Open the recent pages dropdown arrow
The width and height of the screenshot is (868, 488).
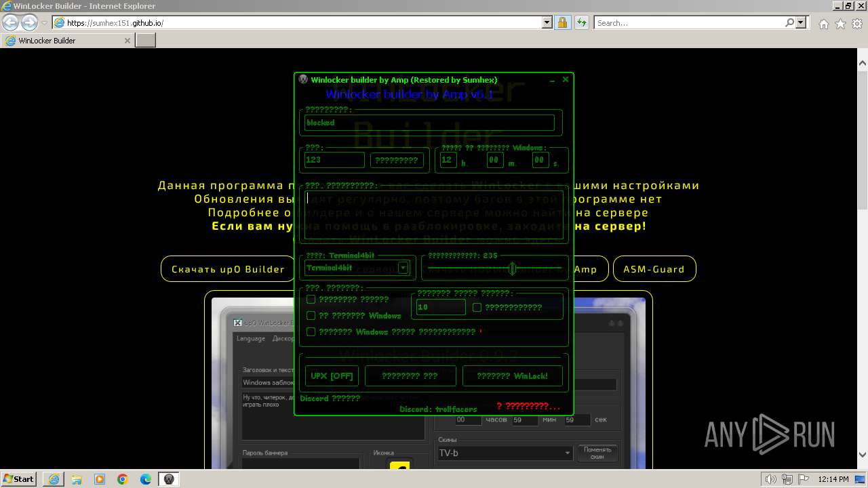tap(44, 23)
